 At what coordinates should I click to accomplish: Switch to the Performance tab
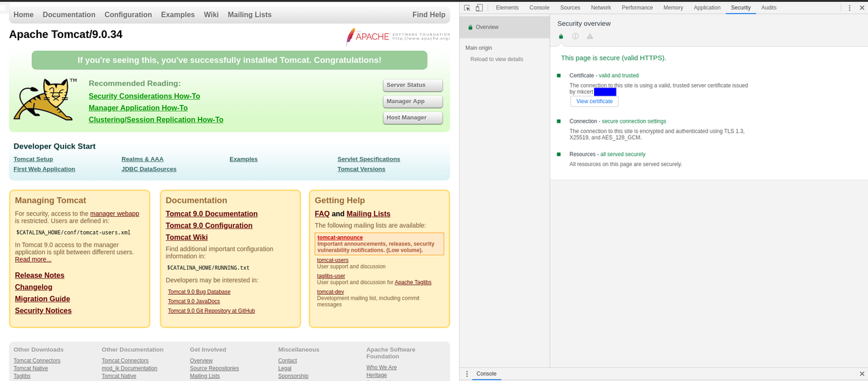[x=637, y=7]
